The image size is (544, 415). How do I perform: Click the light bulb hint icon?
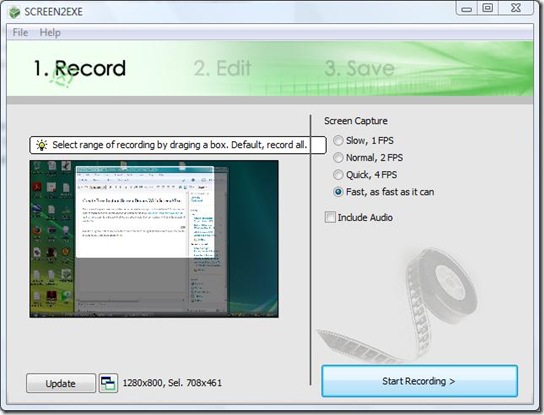click(x=42, y=145)
